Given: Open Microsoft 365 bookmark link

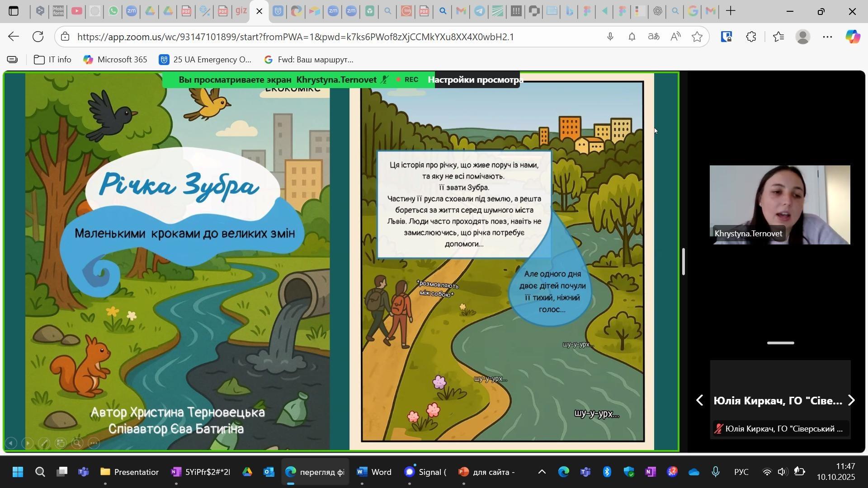Looking at the screenshot, I should (115, 60).
